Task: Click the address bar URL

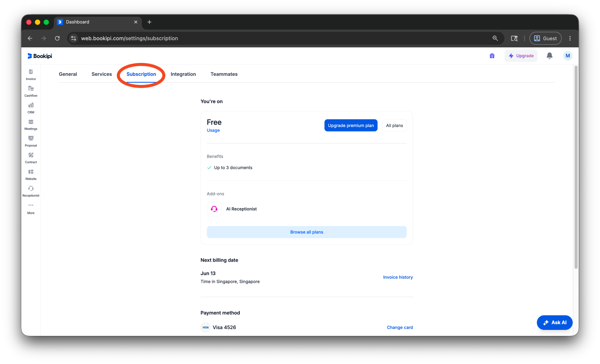Action: (x=129, y=38)
